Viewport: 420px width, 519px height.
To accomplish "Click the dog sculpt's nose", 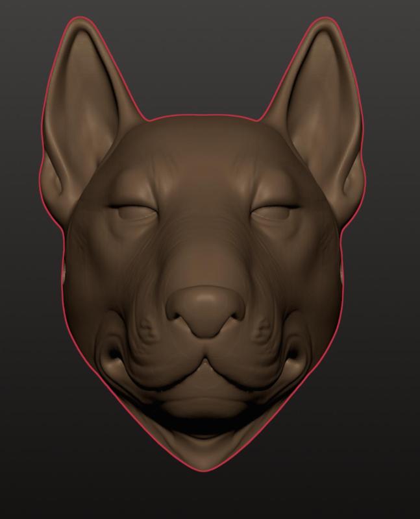I will coord(205,311).
